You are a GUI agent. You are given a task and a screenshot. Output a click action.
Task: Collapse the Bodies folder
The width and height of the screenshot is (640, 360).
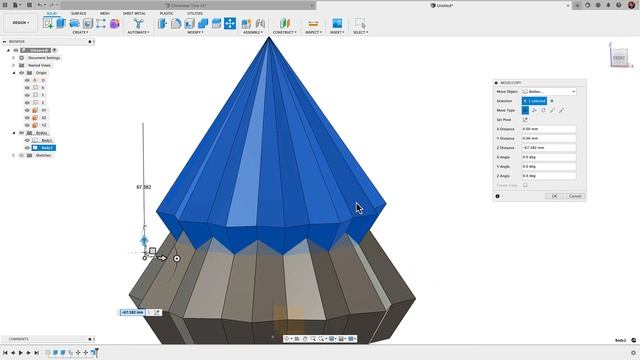(x=14, y=133)
